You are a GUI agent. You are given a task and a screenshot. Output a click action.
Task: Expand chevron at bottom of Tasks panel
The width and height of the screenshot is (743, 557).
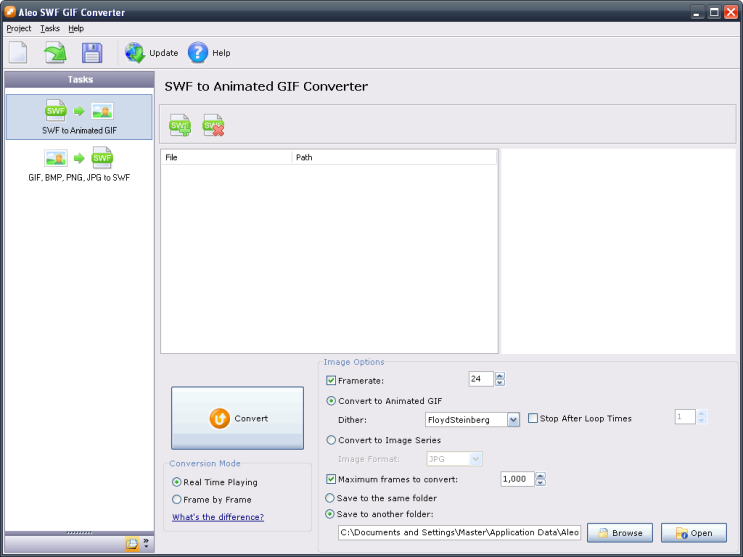146,543
